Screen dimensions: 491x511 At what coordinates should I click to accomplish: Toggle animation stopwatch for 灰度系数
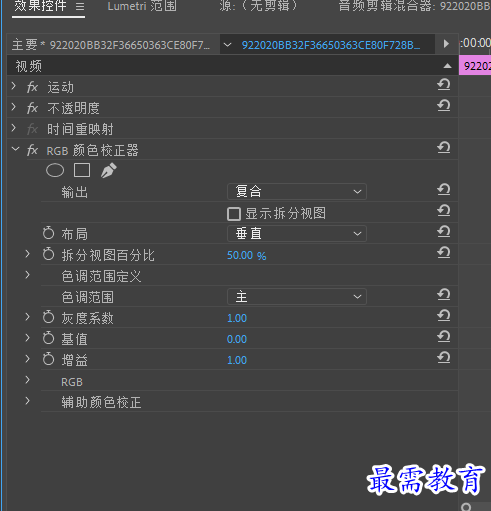(x=48, y=317)
